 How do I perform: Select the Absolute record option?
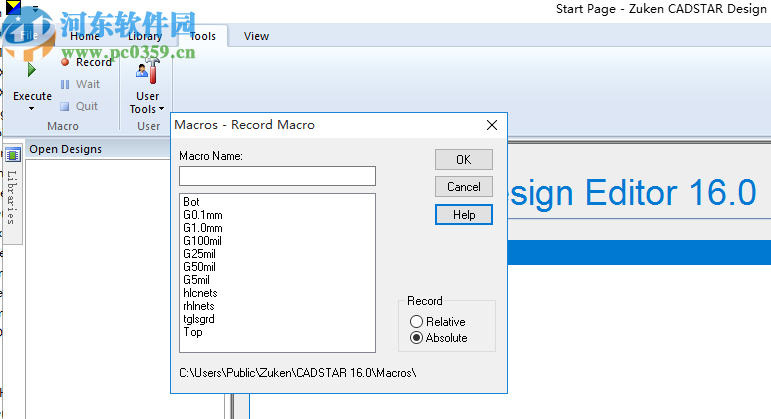(x=439, y=338)
